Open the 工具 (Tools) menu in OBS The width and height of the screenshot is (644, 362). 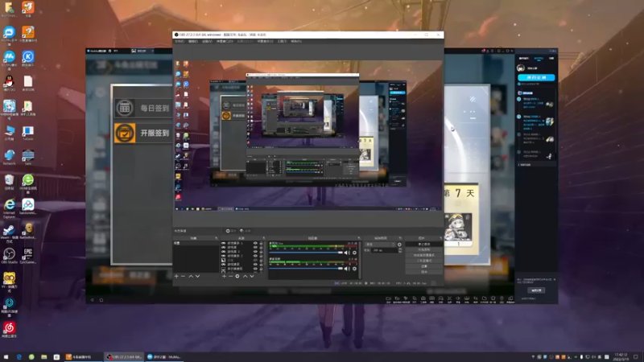pyautogui.click(x=283, y=42)
